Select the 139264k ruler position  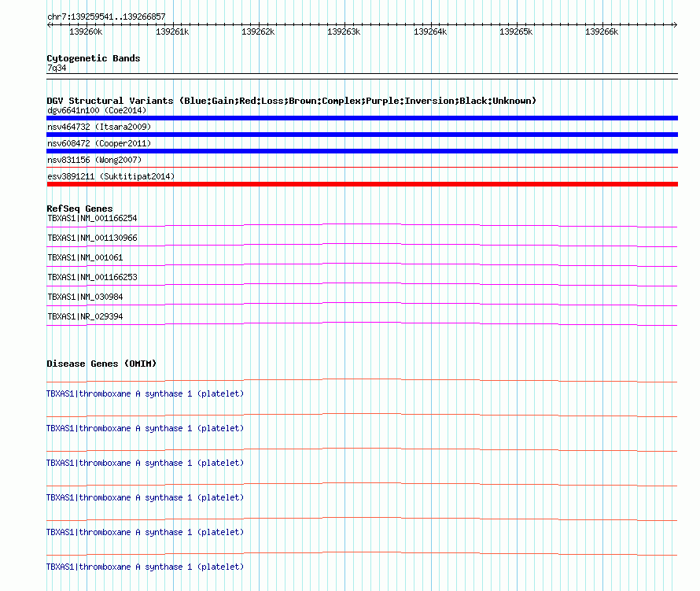coord(430,31)
